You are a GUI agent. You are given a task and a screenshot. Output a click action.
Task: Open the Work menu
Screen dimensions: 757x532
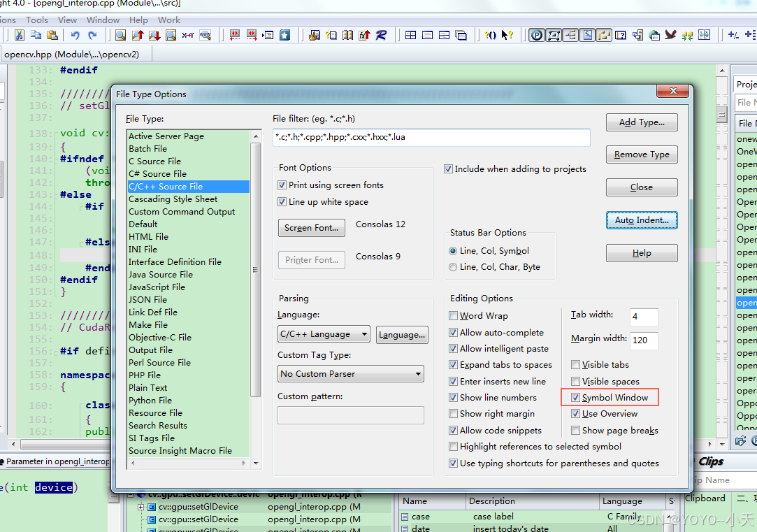[169, 20]
